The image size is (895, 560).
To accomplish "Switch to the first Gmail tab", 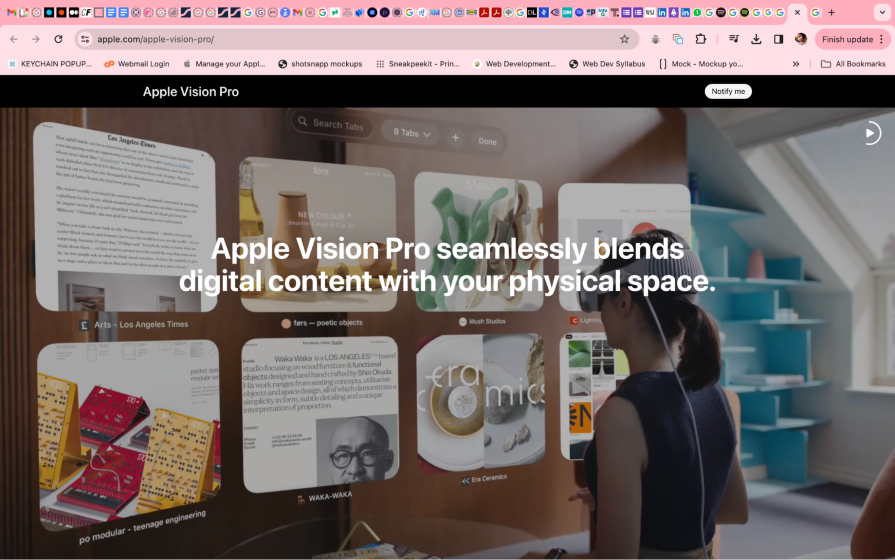I will click(10, 12).
